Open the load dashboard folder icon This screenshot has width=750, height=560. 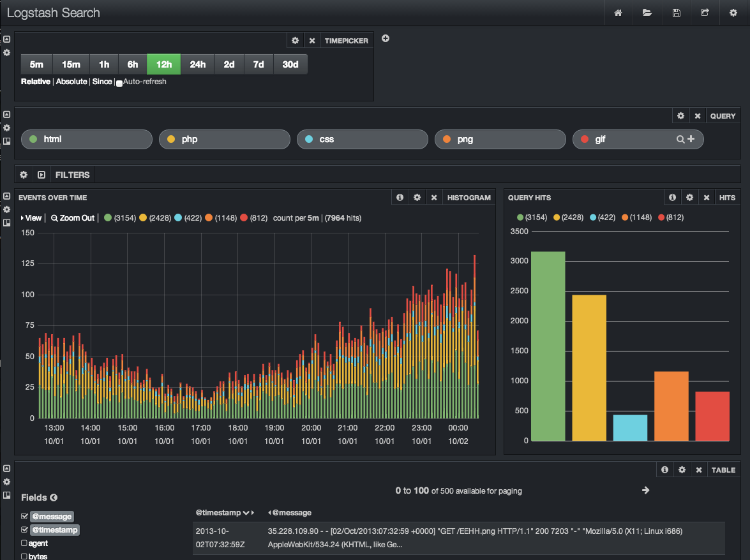tap(647, 13)
